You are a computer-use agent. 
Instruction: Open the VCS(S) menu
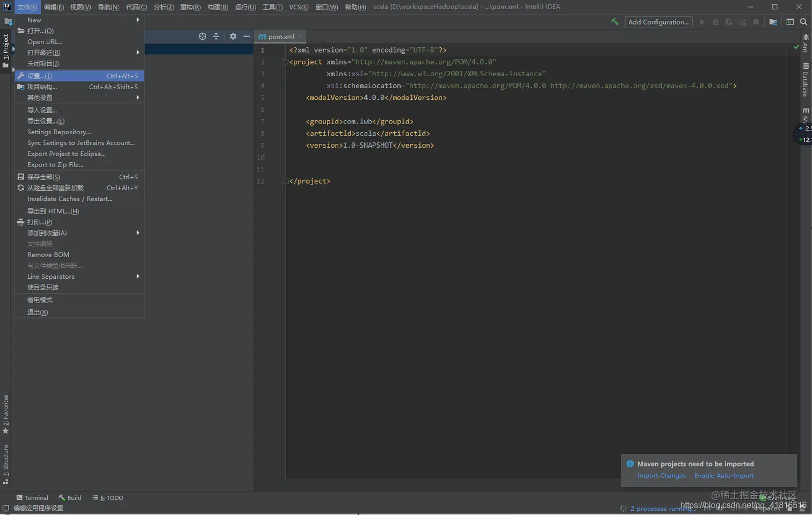click(x=299, y=7)
